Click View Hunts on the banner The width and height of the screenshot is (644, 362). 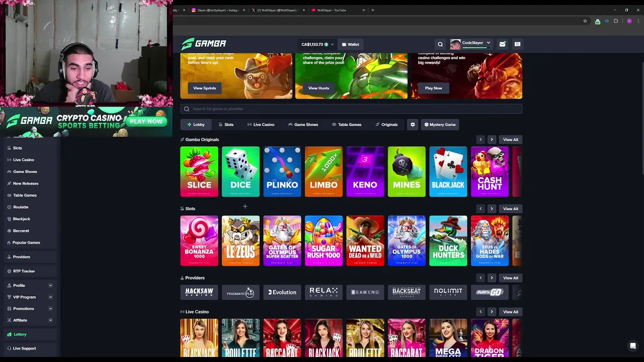[318, 88]
